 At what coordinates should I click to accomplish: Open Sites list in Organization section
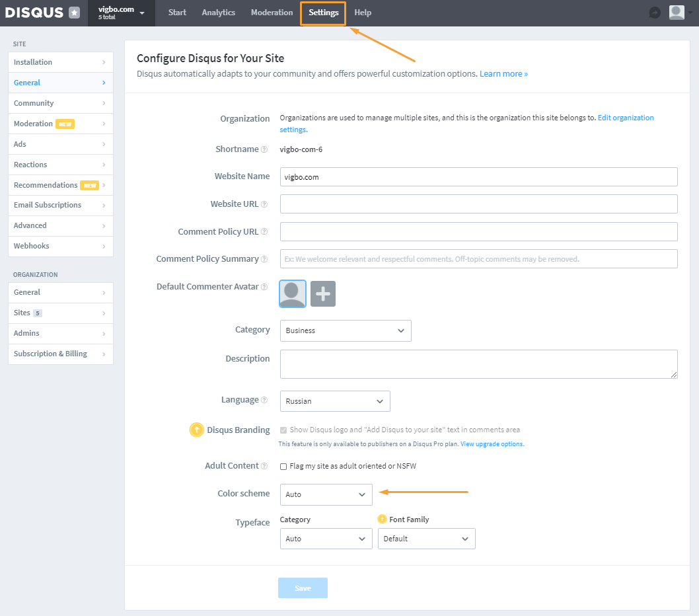(61, 313)
